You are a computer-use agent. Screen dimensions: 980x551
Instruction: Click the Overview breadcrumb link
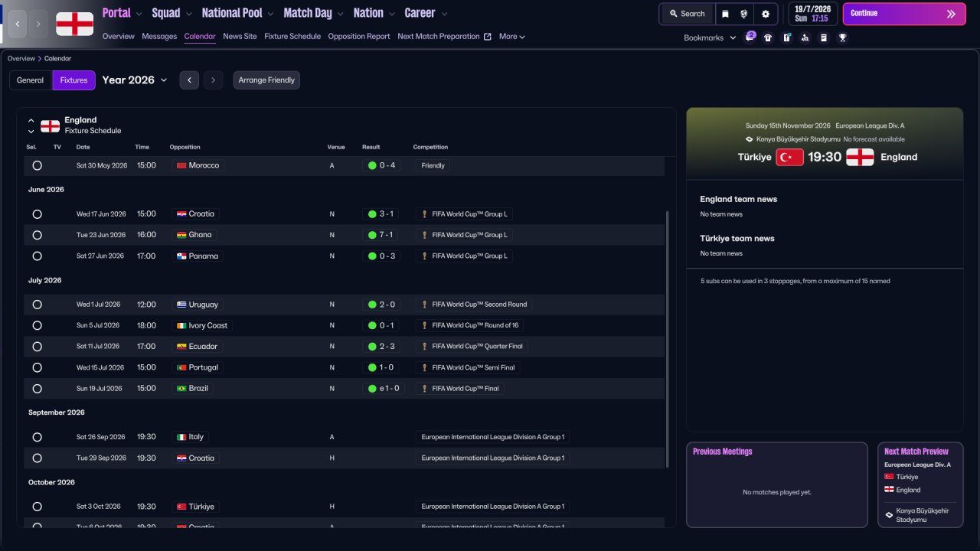point(21,59)
